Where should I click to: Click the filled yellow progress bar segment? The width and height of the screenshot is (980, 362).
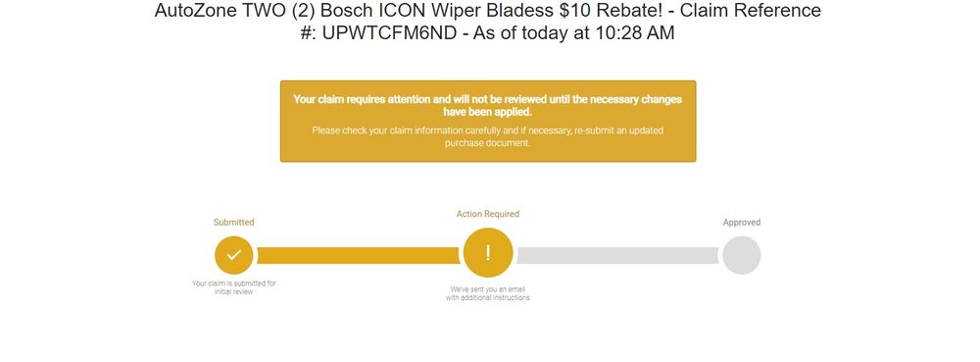358,255
